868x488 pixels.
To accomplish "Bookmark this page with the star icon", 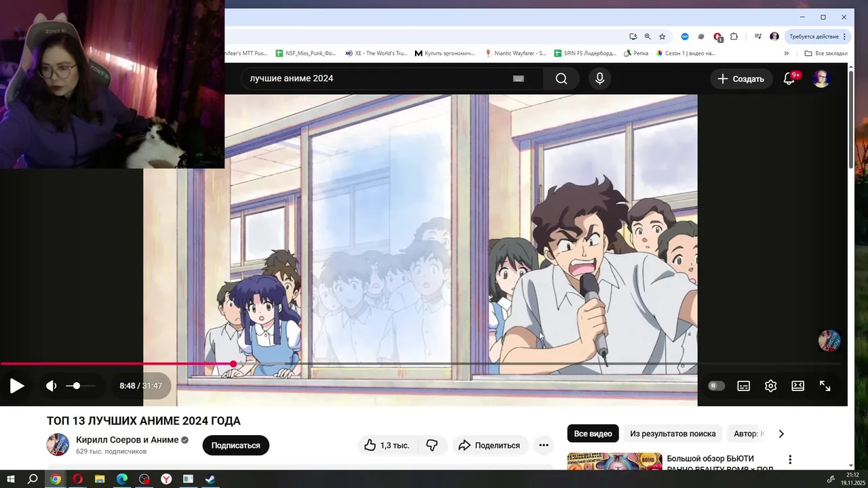I will pyautogui.click(x=663, y=37).
